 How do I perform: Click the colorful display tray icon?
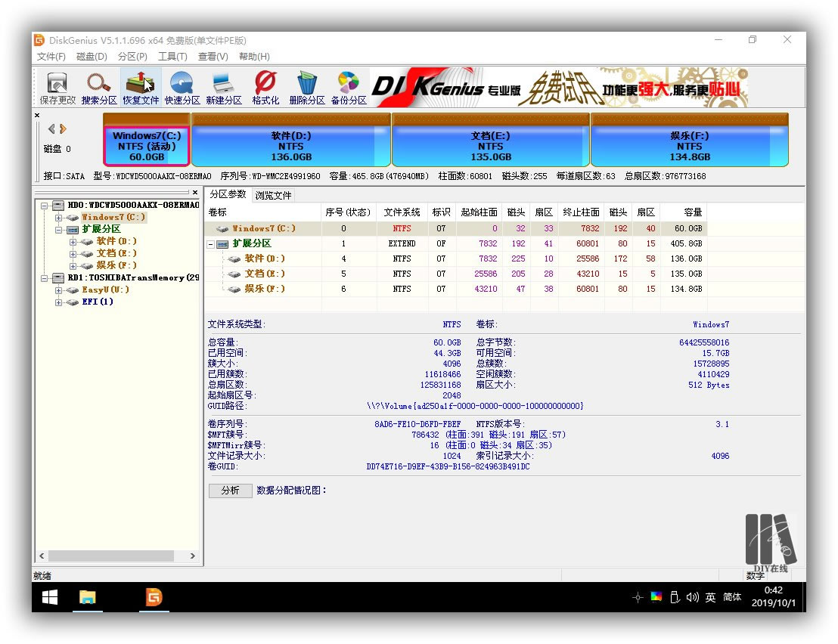656,596
